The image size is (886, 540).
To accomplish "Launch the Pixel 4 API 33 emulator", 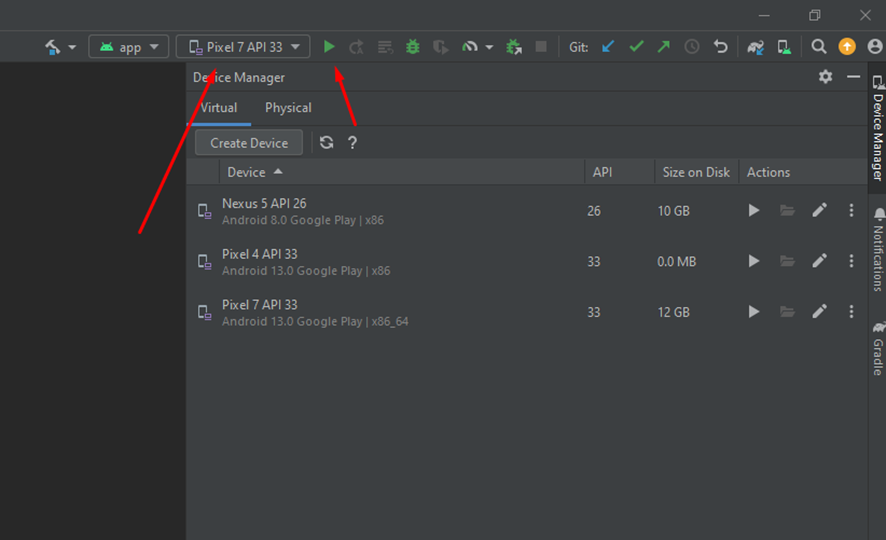I will click(754, 261).
